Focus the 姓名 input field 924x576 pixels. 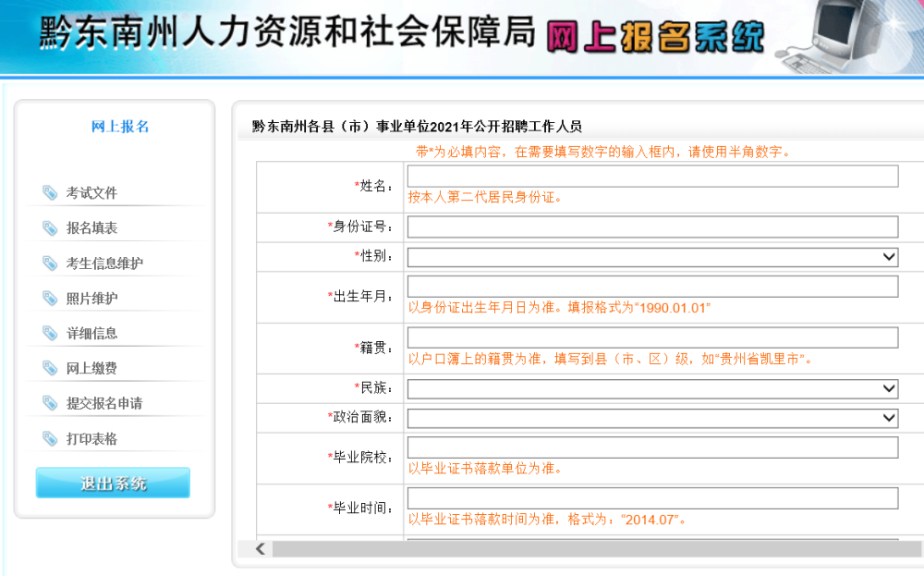(x=652, y=176)
